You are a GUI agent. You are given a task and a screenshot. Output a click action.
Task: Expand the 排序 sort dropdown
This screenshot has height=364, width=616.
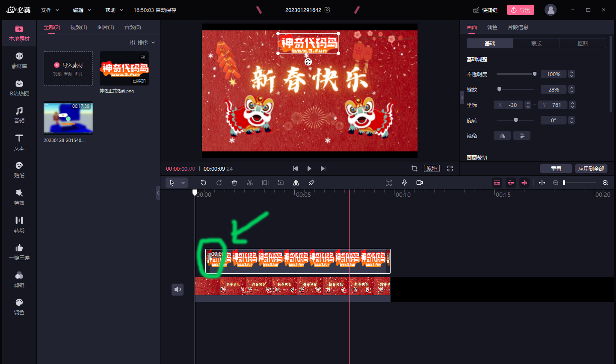(142, 42)
